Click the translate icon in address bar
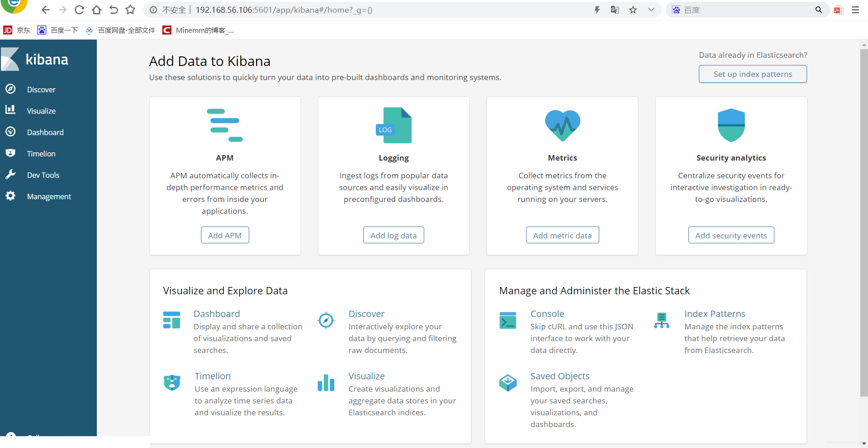 615,10
